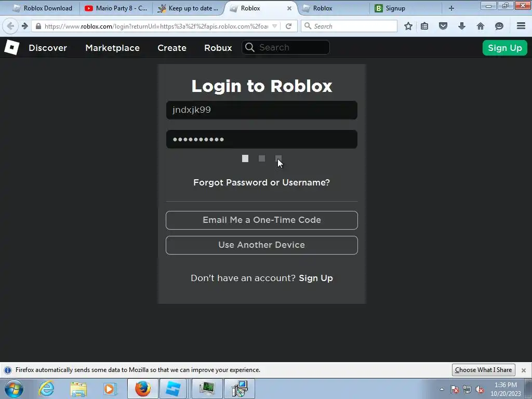
Task: Open the chat smiley toolbar icon
Action: coord(499,26)
